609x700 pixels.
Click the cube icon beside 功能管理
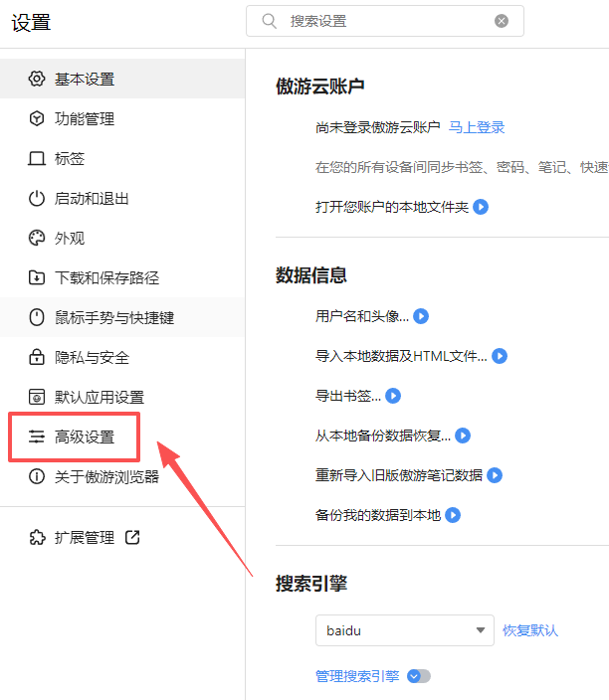pos(37,118)
